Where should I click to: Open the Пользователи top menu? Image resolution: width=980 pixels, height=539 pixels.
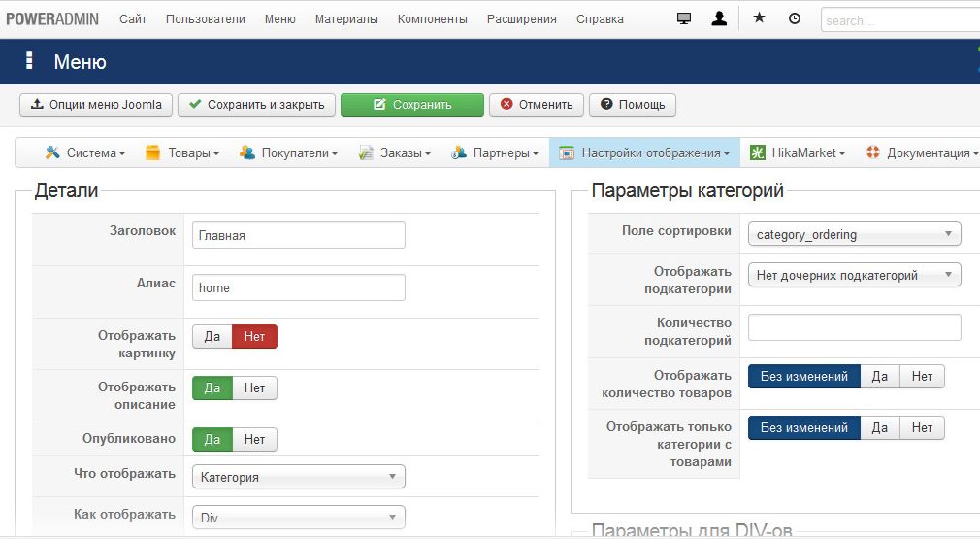click(206, 18)
